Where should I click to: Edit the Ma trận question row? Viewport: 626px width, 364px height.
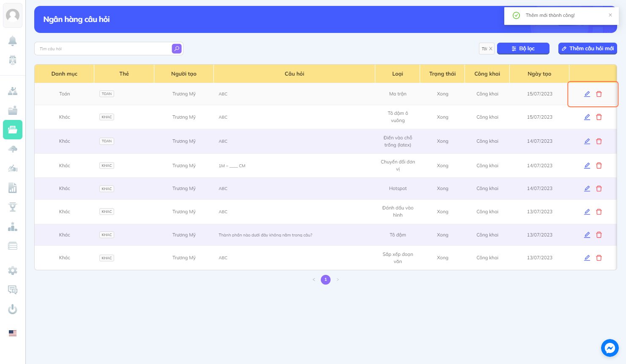(587, 94)
